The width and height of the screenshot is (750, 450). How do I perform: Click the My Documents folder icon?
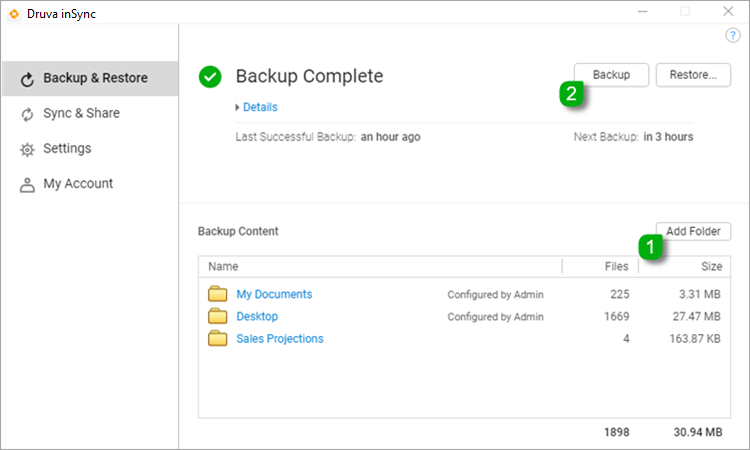coord(218,294)
